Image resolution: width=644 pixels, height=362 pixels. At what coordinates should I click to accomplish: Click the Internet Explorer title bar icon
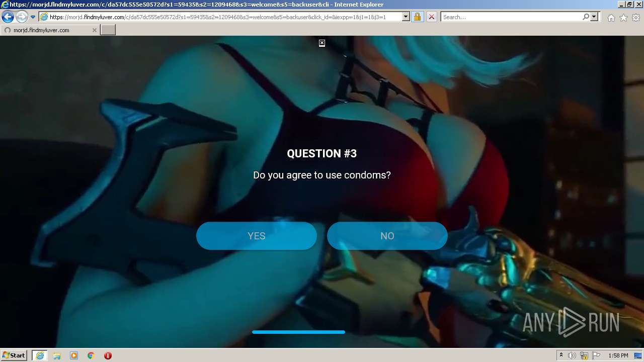tap(5, 5)
